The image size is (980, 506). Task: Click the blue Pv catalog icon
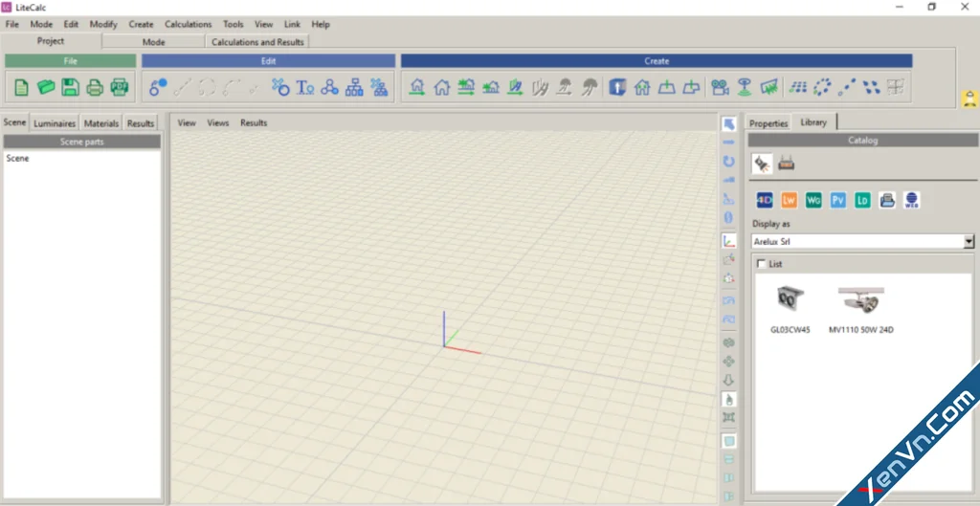(838, 200)
